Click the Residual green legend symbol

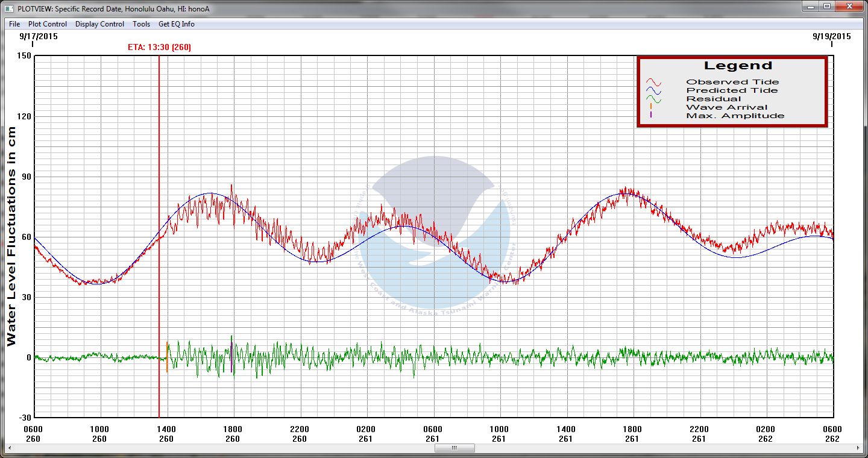[653, 99]
